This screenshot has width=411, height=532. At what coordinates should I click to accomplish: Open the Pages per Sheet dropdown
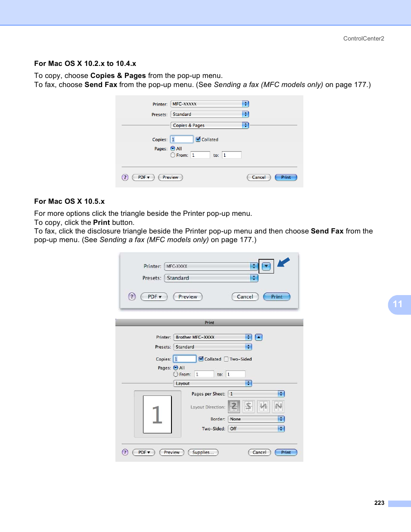click(256, 394)
